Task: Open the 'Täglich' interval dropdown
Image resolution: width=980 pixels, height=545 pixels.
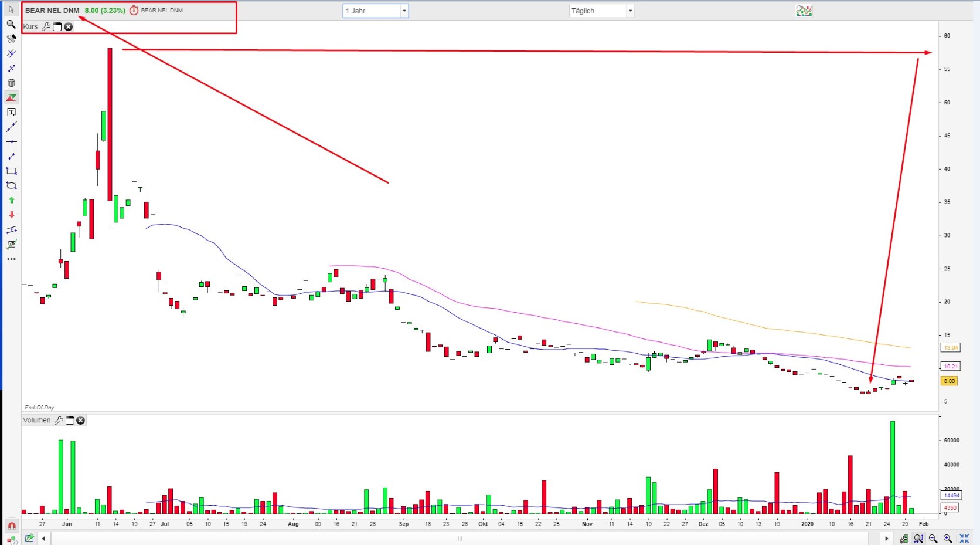Action: point(602,11)
